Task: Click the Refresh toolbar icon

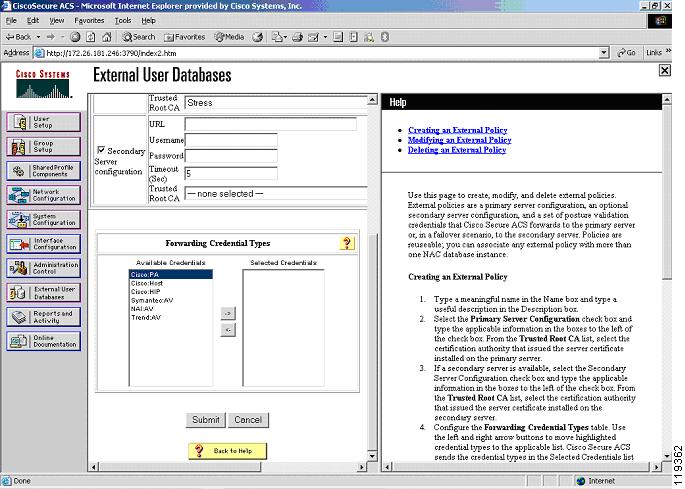Action: pos(91,37)
